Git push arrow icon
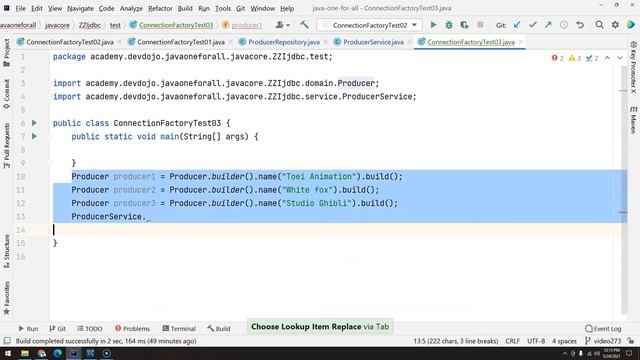 tap(548, 25)
